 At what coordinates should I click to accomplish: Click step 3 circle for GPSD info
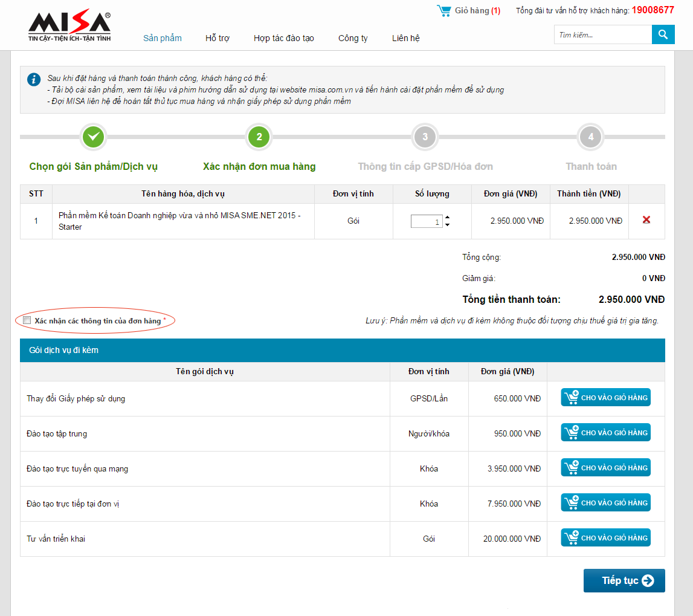[425, 137]
